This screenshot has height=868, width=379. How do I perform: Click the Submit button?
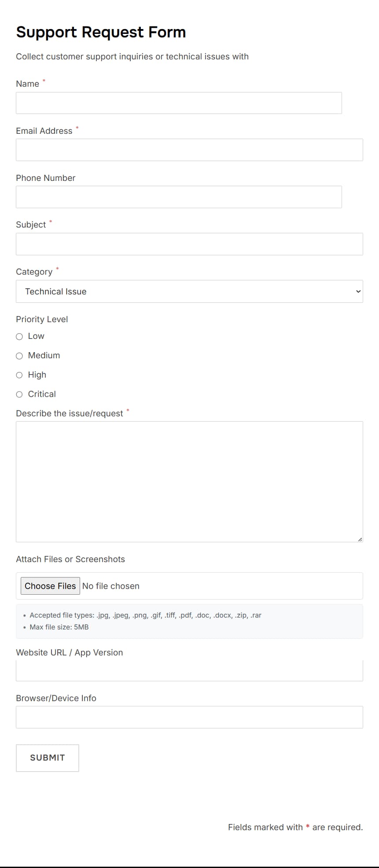47,758
